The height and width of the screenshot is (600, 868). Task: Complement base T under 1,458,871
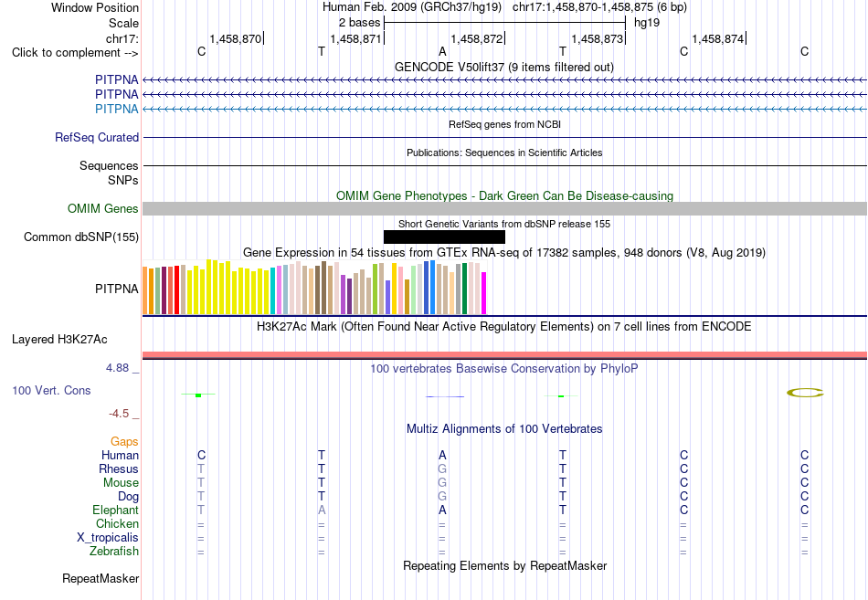coord(322,52)
